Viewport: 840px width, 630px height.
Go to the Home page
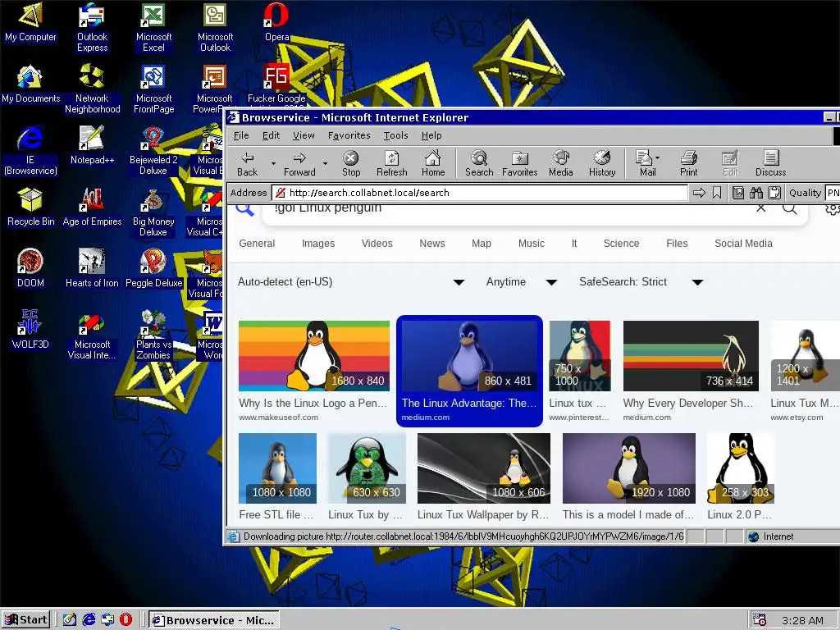pos(433,163)
